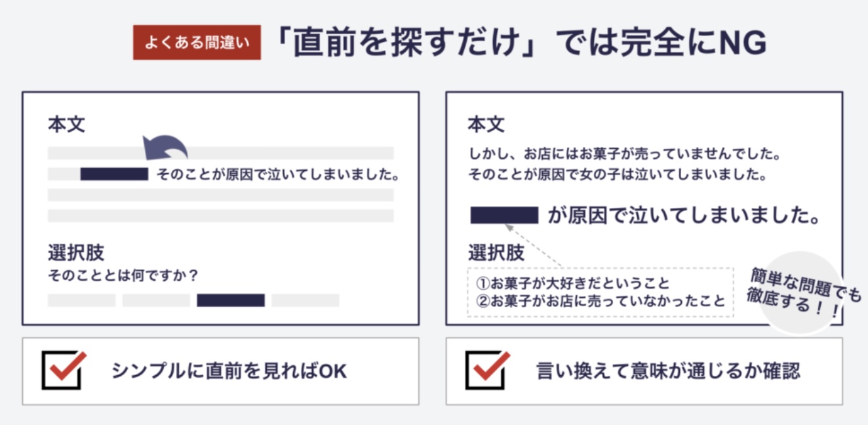Click the dark blank in the left passage
Screen dimensions: 868x425
pos(114,174)
